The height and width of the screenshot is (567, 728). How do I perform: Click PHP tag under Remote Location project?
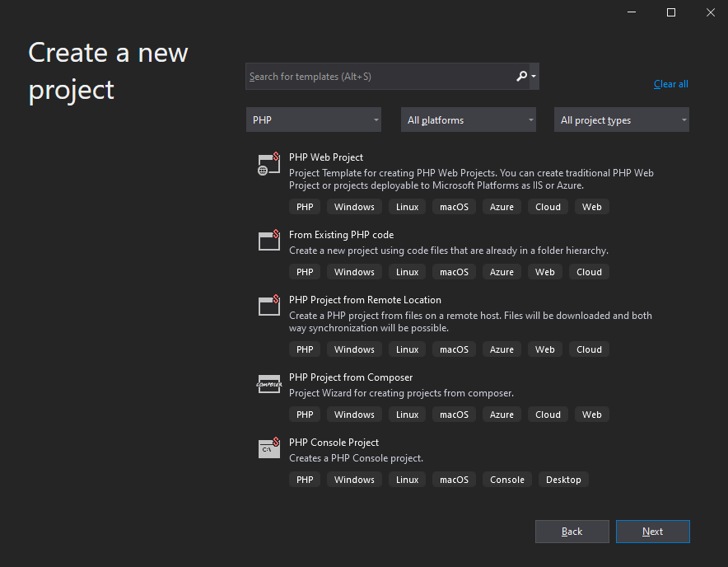point(305,349)
